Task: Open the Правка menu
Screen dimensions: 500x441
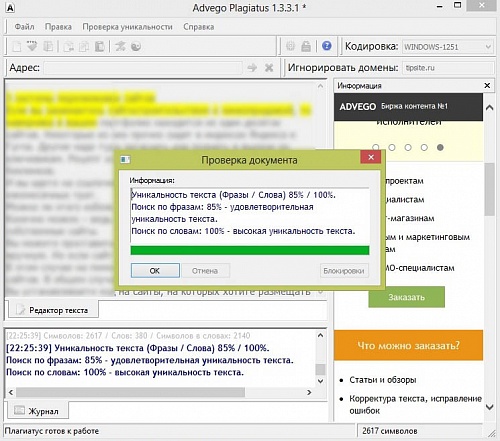Action: click(58, 27)
